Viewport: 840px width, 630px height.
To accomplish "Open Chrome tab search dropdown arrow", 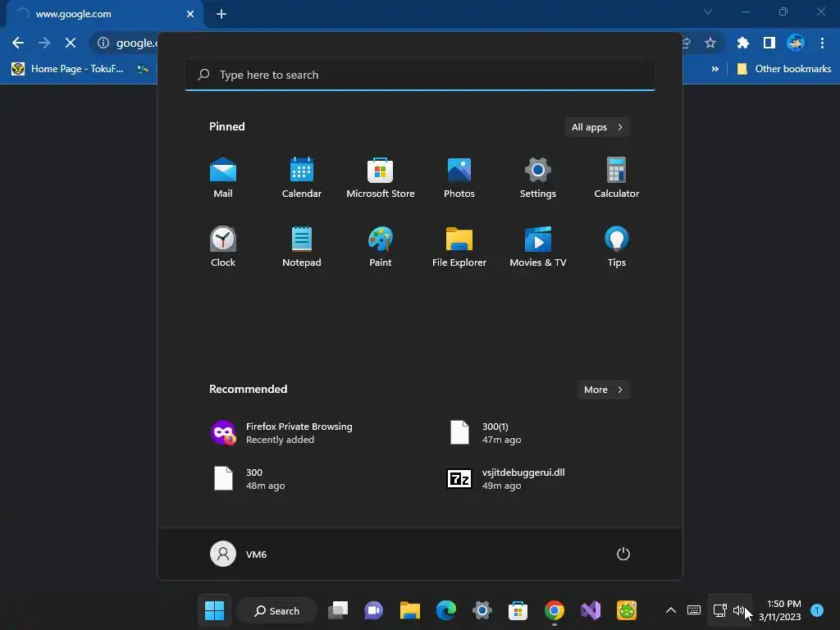I will pyautogui.click(x=708, y=11).
